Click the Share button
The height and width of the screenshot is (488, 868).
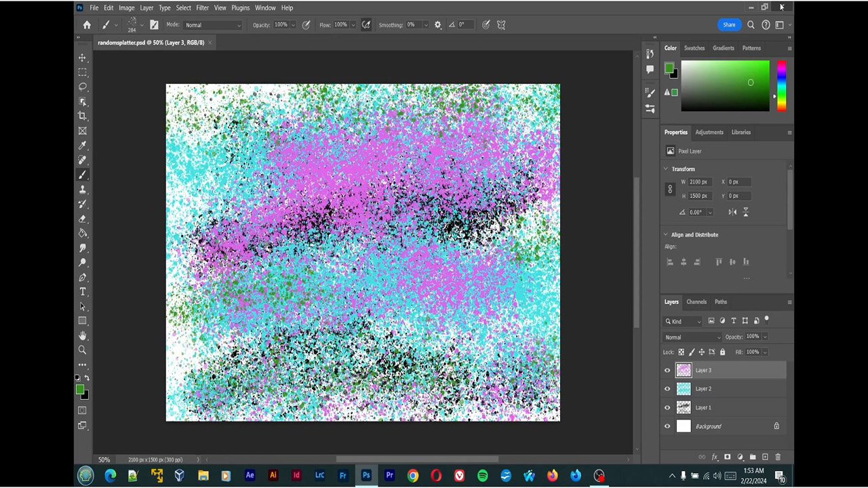[729, 24]
